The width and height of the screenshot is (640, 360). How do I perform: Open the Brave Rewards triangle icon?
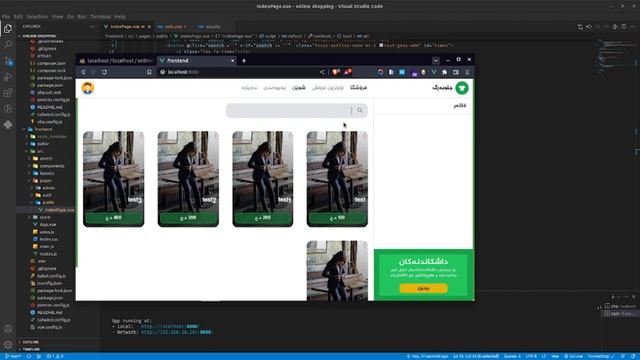[348, 72]
